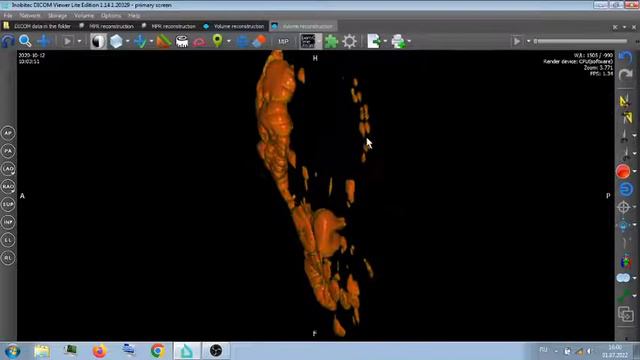Click the lower yellow polygon cut tool

coord(627,118)
